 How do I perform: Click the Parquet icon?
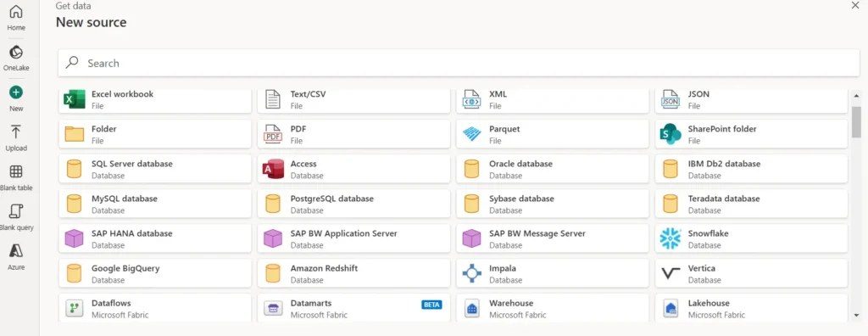[x=471, y=134]
